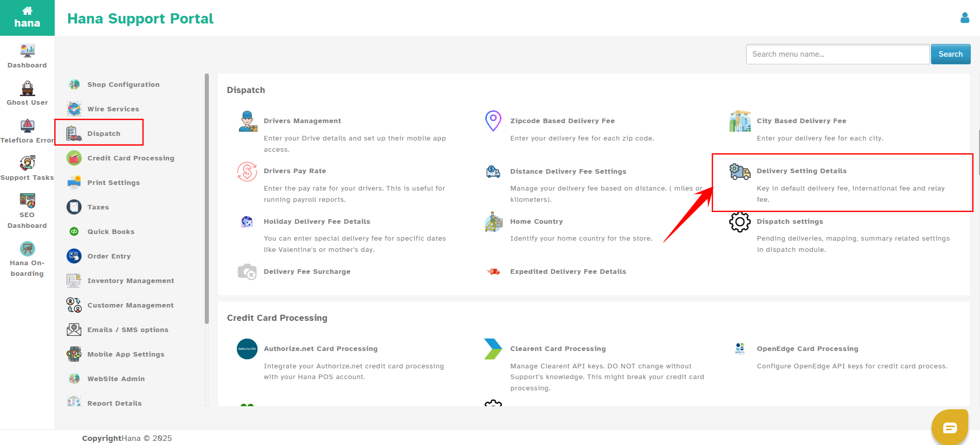980x445 pixels.
Task: Click the Search menu name input field
Action: (838, 54)
